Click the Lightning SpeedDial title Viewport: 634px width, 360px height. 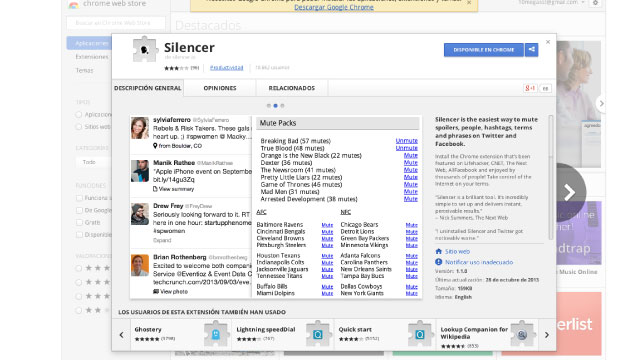coord(266,329)
